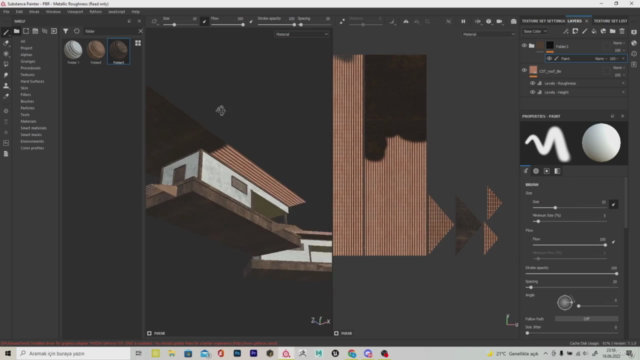Click the Folder3 black mask thumbnail

pyautogui.click(x=550, y=45)
